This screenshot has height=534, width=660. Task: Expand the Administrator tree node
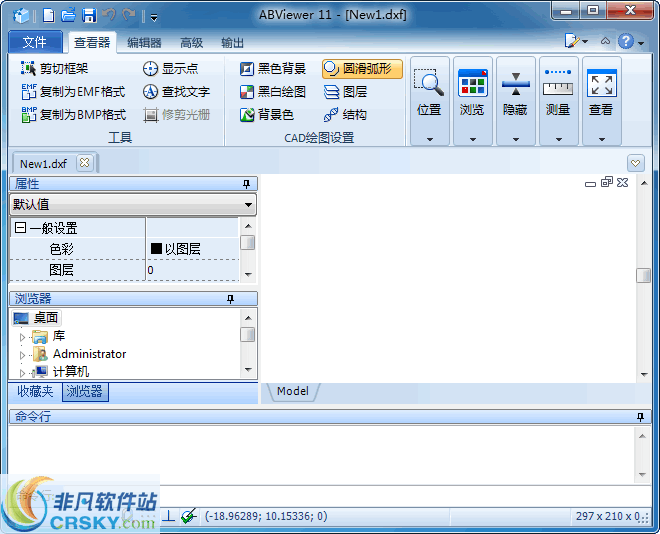pos(22,355)
